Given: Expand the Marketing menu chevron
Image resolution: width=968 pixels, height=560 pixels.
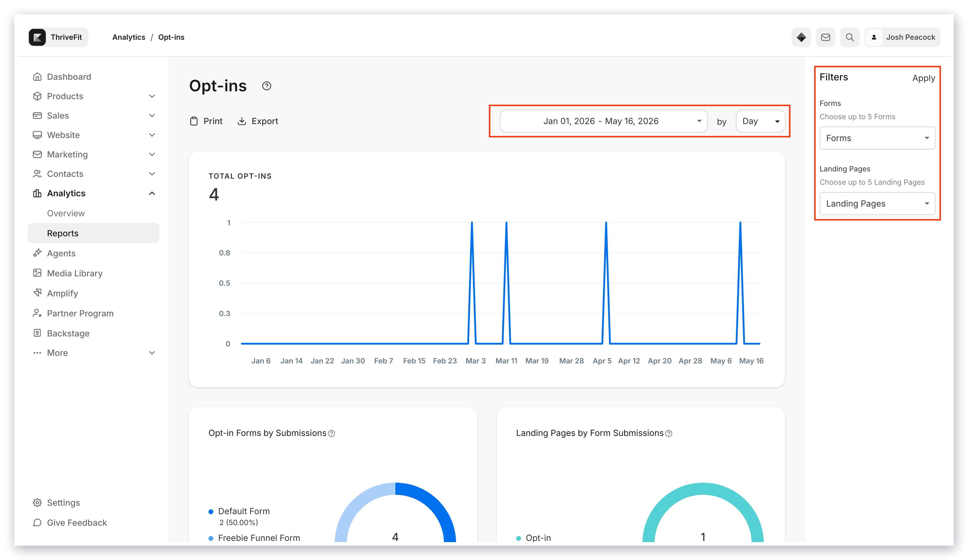Looking at the screenshot, I should pos(152,154).
